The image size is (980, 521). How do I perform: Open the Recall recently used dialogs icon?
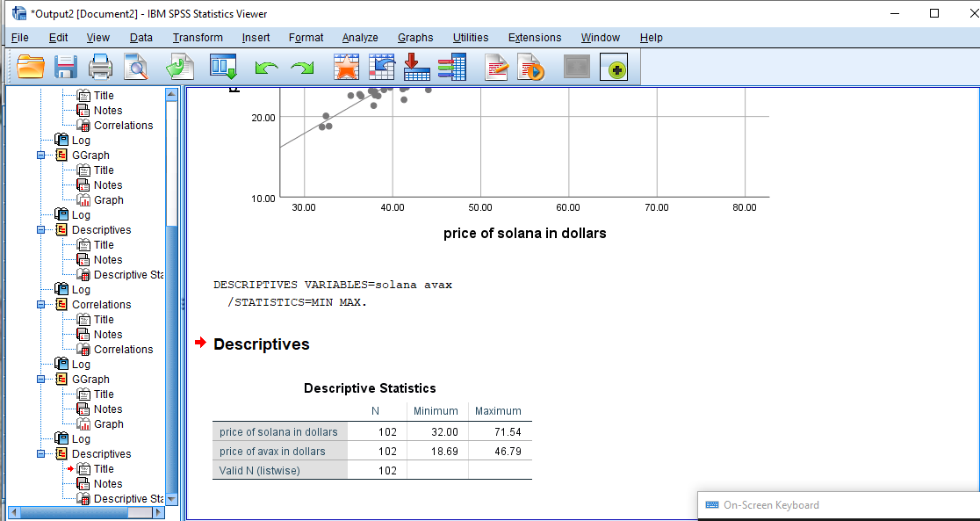(223, 67)
